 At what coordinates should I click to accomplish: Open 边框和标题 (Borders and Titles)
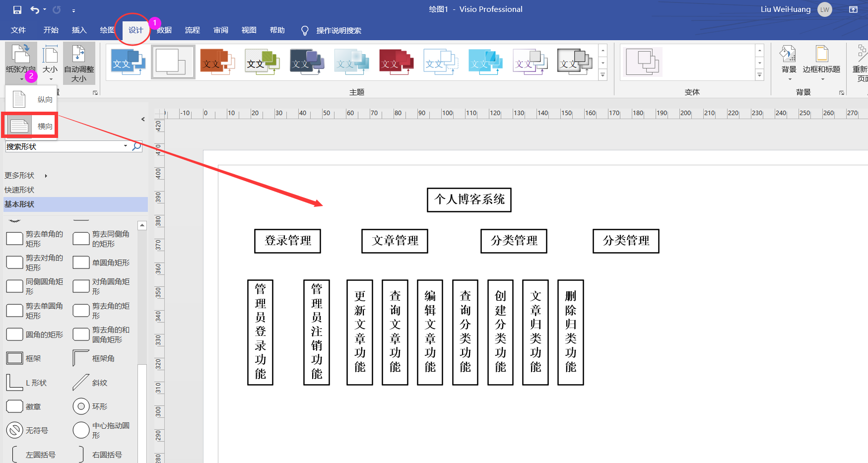(x=821, y=62)
